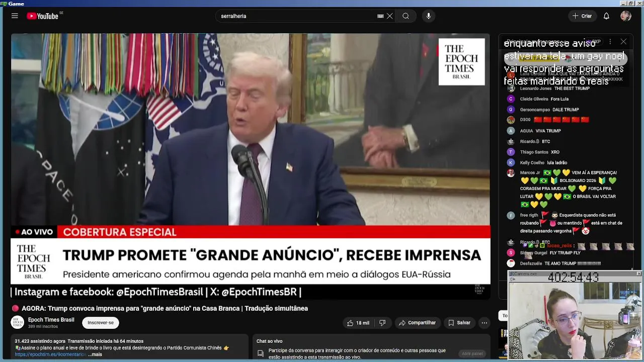Start voice search with the microphone
Screen dimensions: 644x362
coord(429,16)
